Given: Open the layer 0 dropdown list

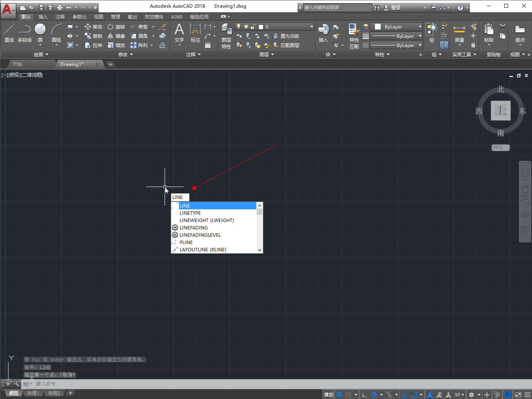Looking at the screenshot, I should (311, 27).
